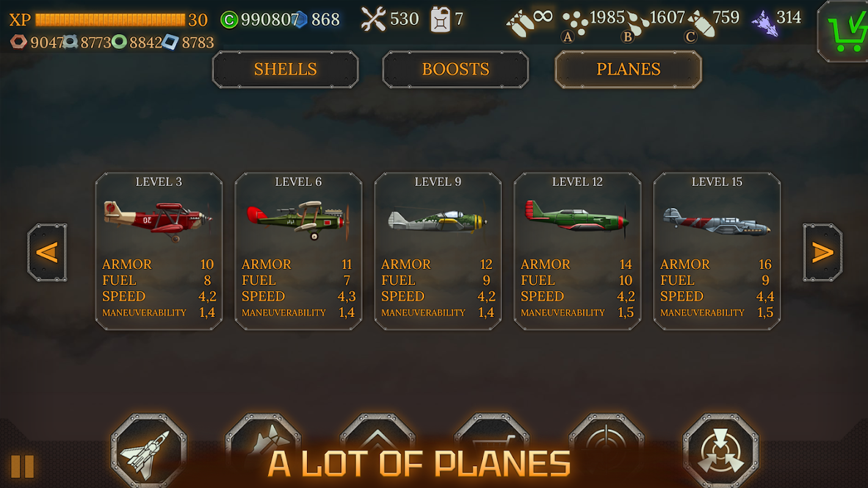Image resolution: width=868 pixels, height=488 pixels.
Task: Open the PLANES tab
Action: coord(628,70)
